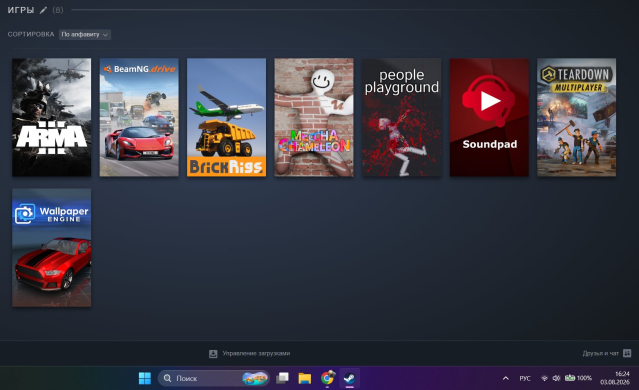Open Task View from the taskbar
This screenshot has width=639, height=390.
(x=282, y=378)
